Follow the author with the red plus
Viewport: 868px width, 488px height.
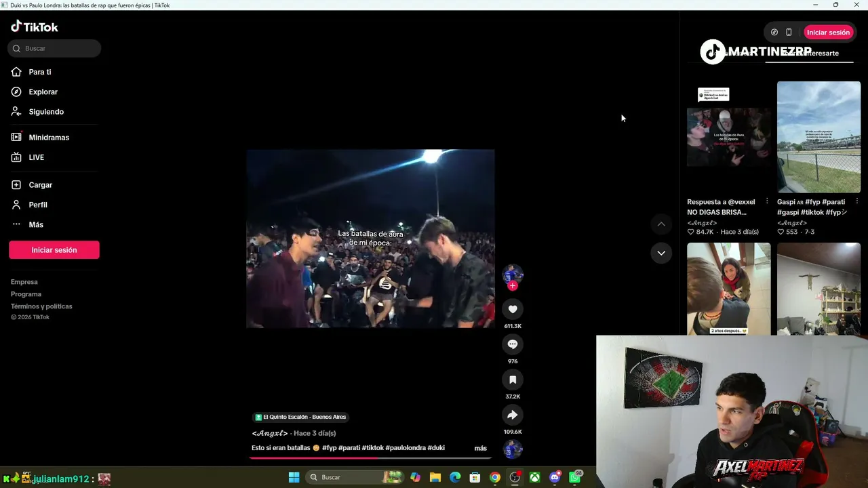click(x=513, y=286)
